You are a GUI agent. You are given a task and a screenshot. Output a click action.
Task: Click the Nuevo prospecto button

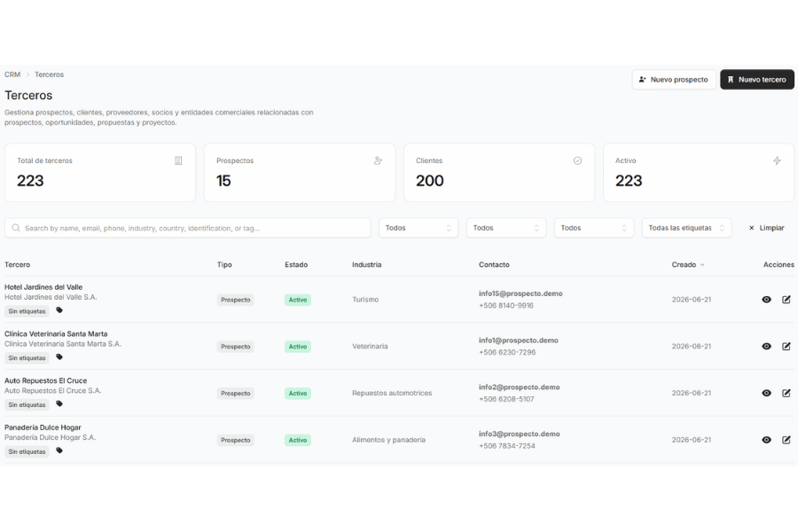[x=674, y=80]
